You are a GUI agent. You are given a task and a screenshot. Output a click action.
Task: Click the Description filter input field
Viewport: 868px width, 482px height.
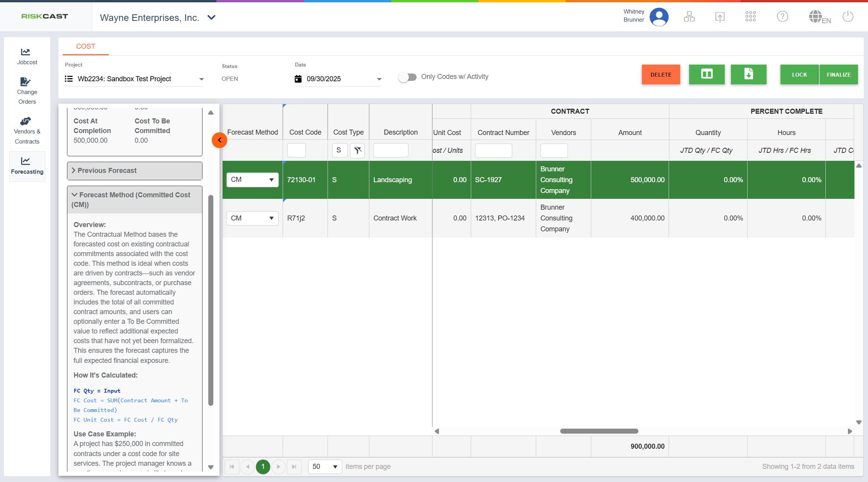[x=391, y=150]
